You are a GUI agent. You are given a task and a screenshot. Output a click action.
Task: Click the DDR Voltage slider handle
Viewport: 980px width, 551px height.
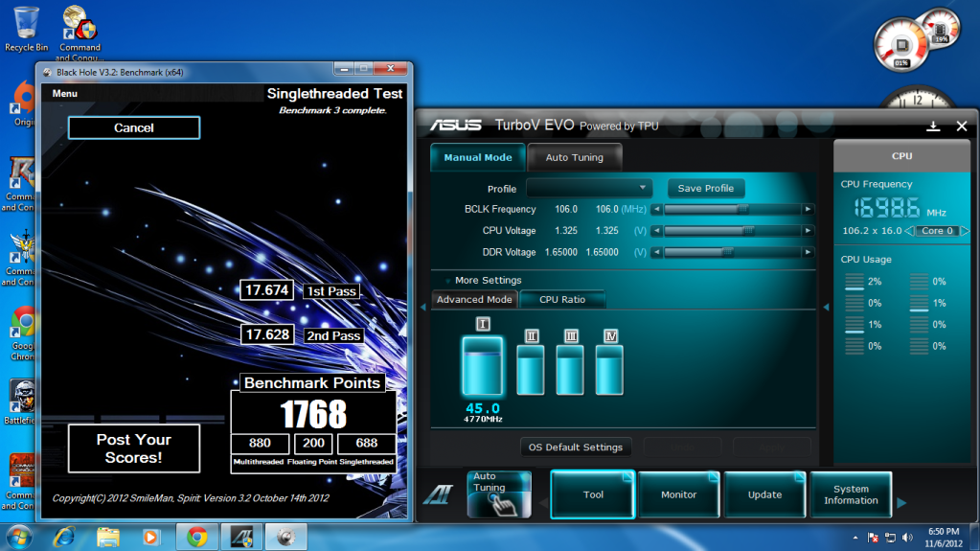point(727,252)
